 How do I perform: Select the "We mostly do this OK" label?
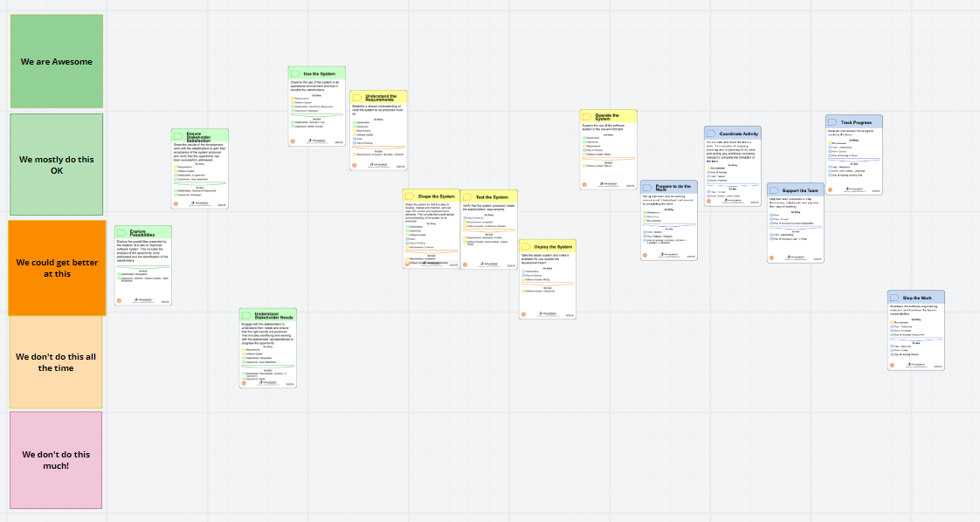coord(57,165)
